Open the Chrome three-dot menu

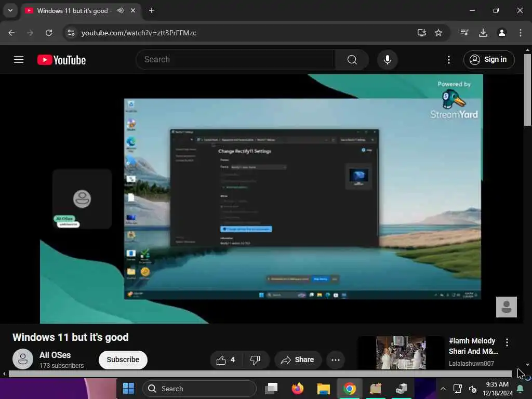click(521, 33)
